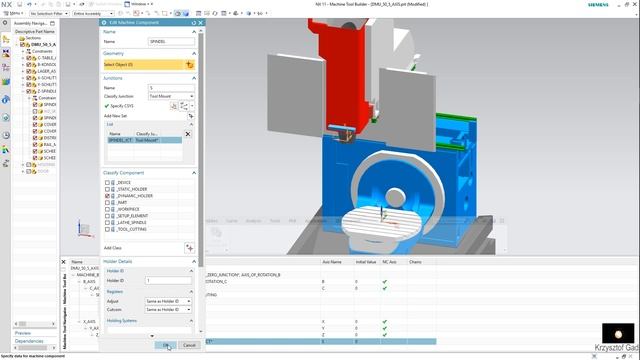640x360 pixels.
Task: Click the component Name input field
Action: click(x=171, y=42)
